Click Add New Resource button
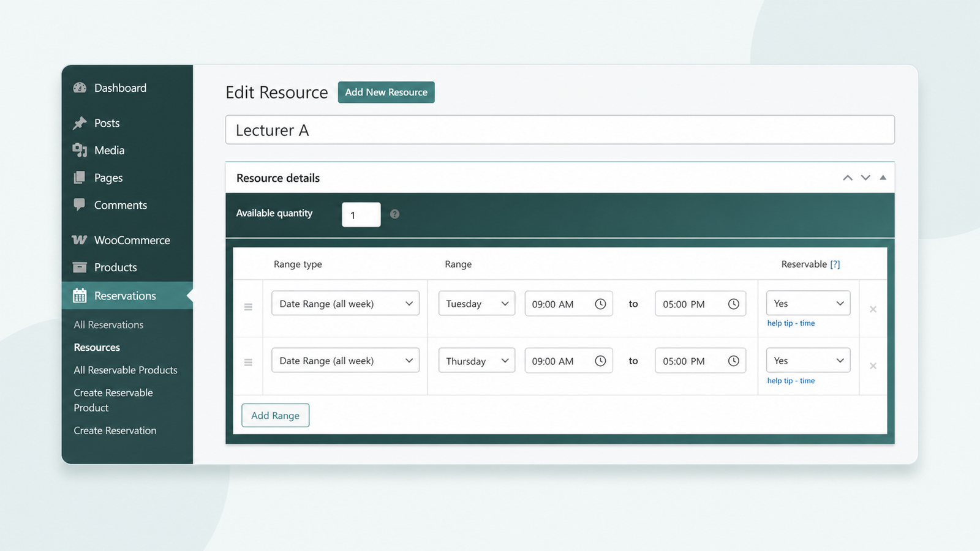Viewport: 980px width, 551px height. (386, 92)
